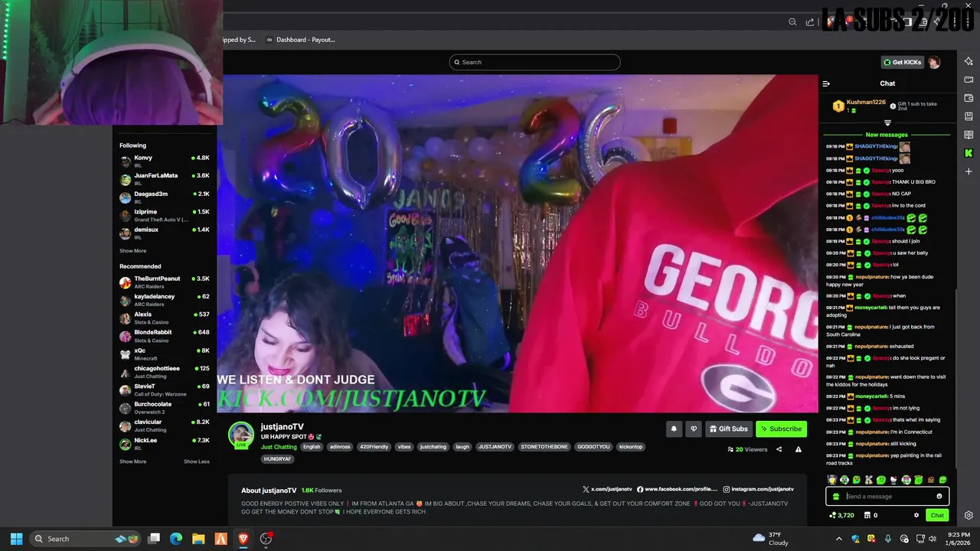Select the first quick emote in row
The height and width of the screenshot is (551, 980).
832,480
